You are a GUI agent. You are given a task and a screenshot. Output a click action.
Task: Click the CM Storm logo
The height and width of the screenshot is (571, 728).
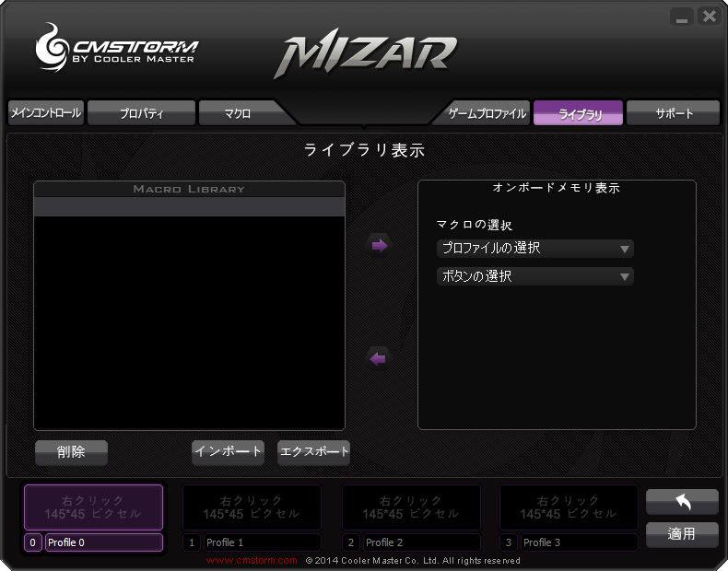click(x=116, y=48)
